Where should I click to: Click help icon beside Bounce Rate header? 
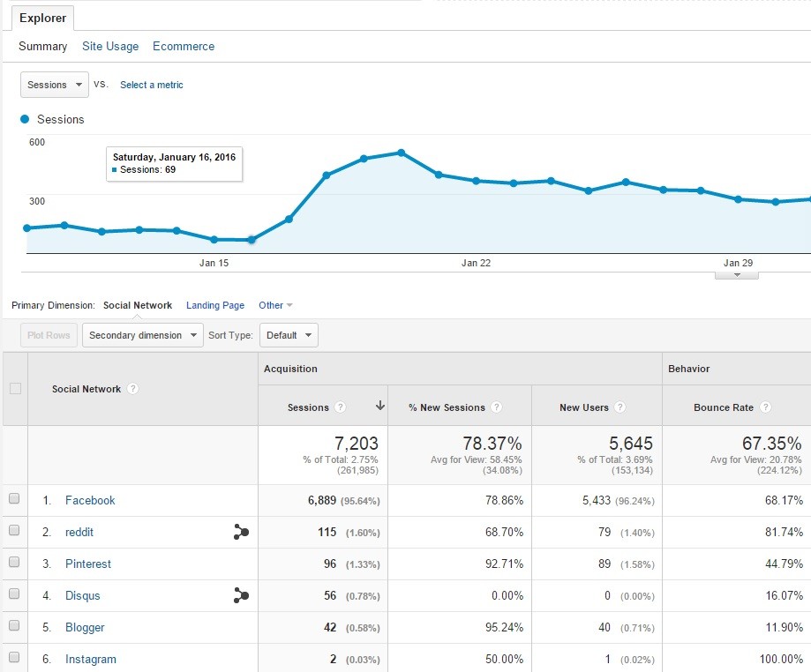click(x=765, y=407)
